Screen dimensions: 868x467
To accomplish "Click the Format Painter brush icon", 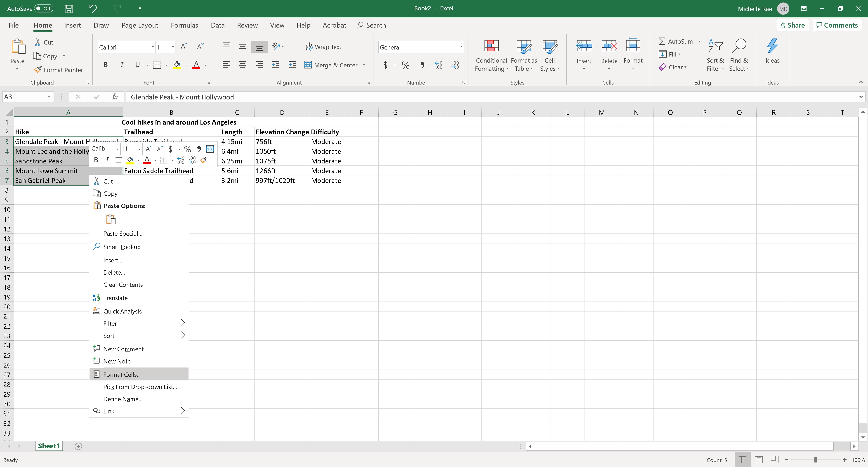I will point(38,69).
